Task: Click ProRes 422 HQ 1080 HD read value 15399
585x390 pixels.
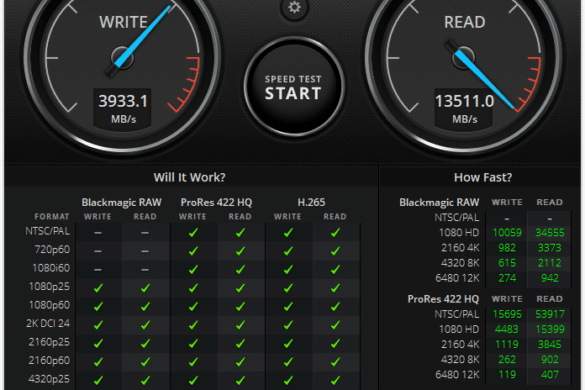Action: click(x=550, y=329)
